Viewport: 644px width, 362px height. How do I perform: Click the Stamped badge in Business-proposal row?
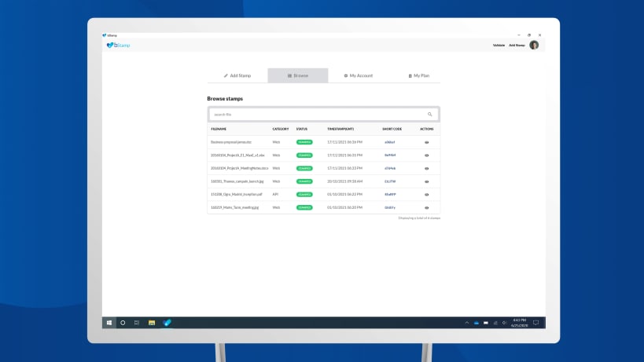pyautogui.click(x=304, y=142)
